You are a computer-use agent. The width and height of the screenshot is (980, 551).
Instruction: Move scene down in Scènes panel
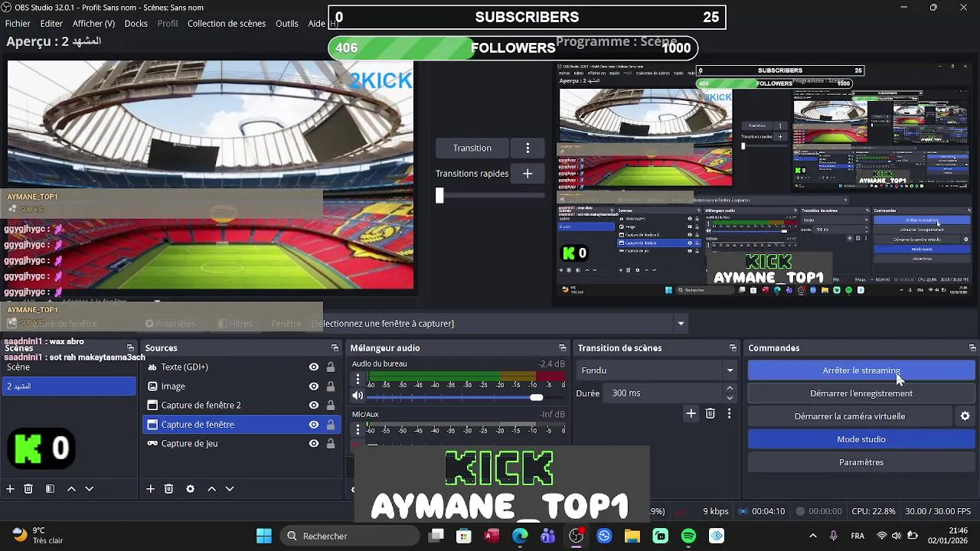click(x=89, y=489)
